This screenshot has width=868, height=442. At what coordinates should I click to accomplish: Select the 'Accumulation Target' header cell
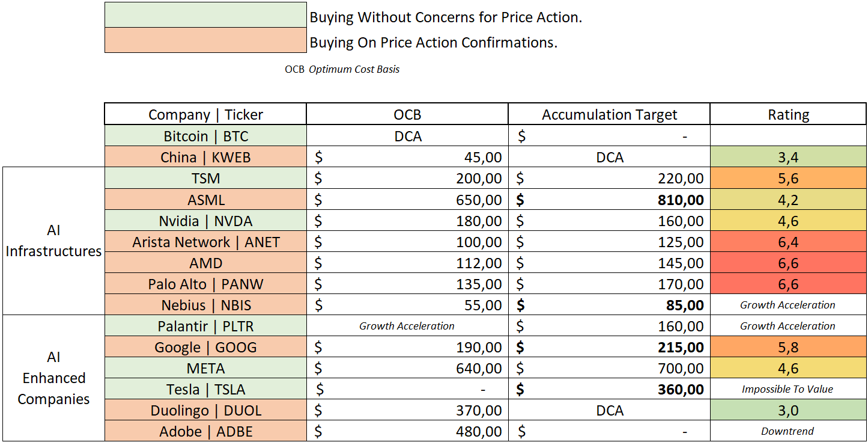(609, 114)
